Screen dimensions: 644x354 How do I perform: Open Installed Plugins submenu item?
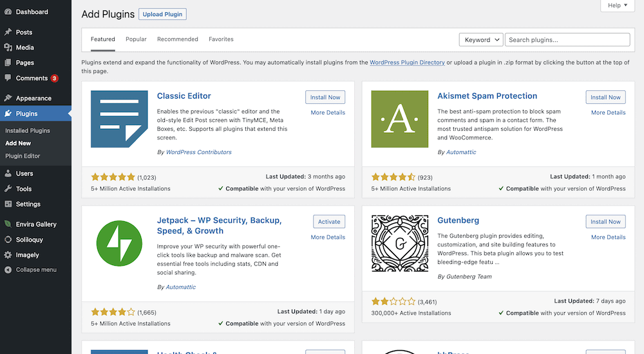coord(28,131)
